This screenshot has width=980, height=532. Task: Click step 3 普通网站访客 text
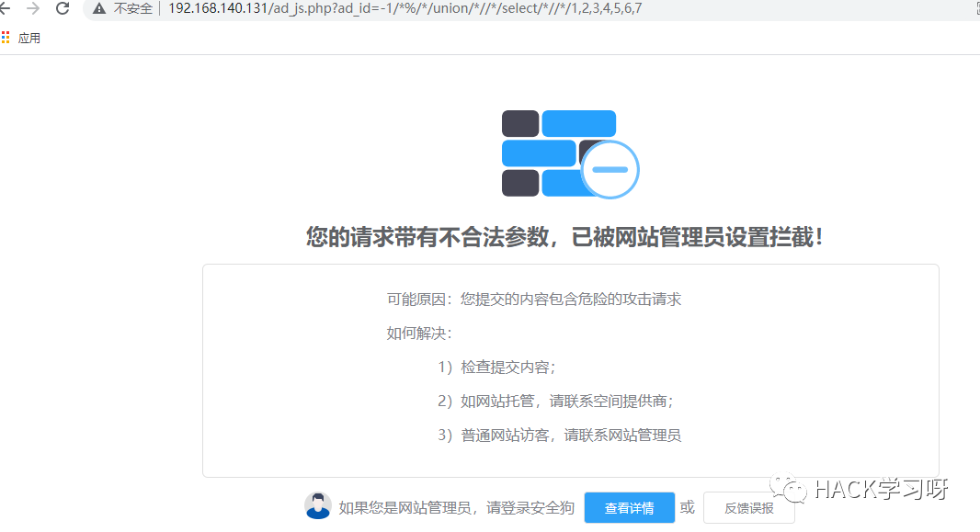pos(559,436)
